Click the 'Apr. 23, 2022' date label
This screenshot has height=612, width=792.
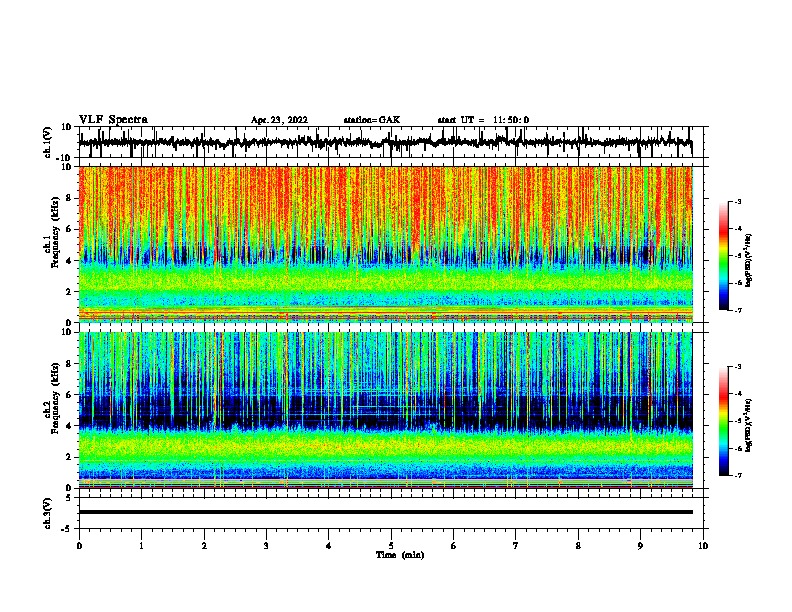point(279,120)
